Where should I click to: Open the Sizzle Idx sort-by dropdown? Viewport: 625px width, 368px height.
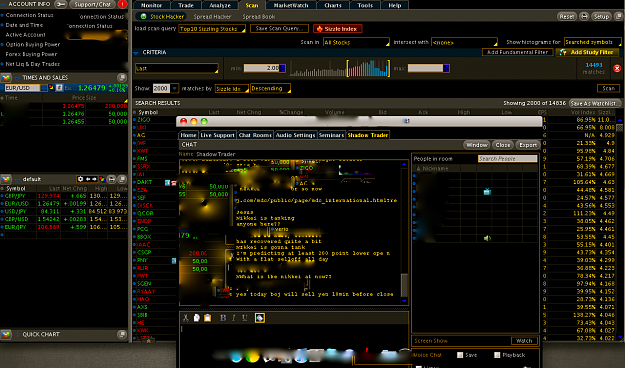coord(232,89)
